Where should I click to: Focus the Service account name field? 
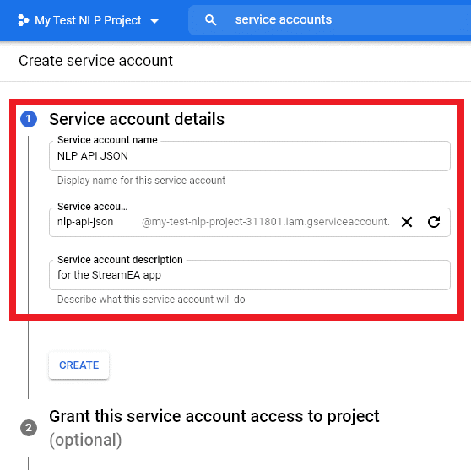click(x=250, y=156)
